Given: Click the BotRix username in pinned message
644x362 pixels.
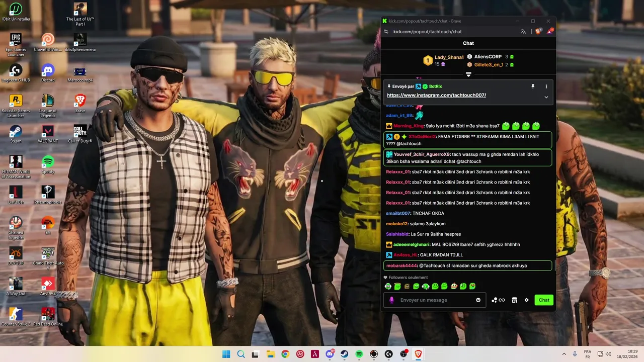Looking at the screenshot, I should click(435, 86).
